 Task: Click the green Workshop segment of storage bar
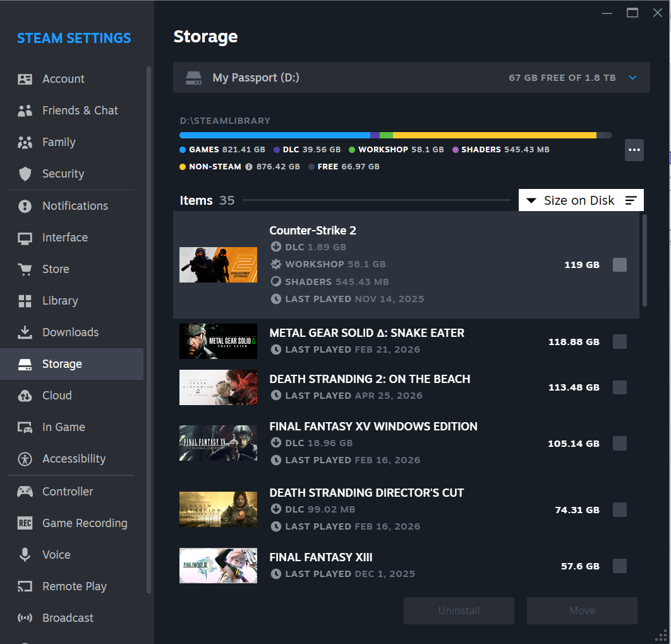coord(386,135)
